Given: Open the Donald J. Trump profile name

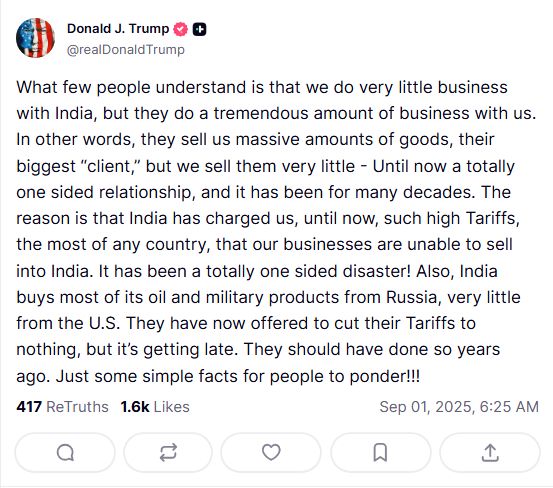Looking at the screenshot, I should pyautogui.click(x=118, y=29).
